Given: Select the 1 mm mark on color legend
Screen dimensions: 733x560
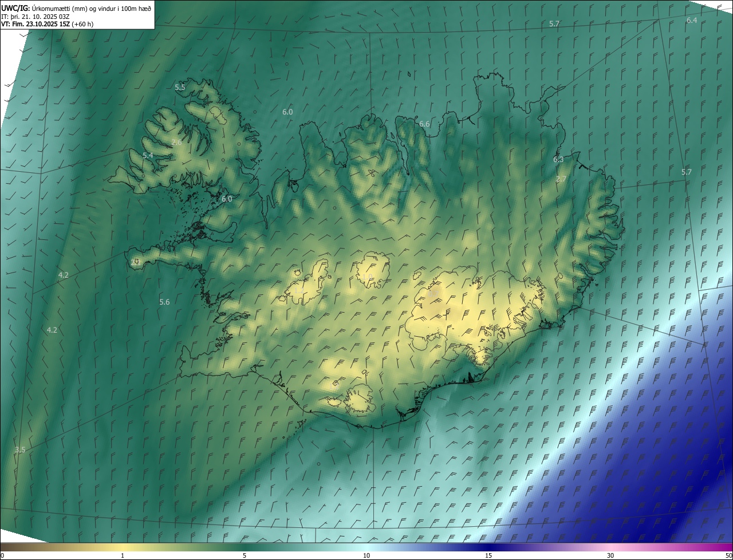Looking at the screenshot, I should coord(123,555).
